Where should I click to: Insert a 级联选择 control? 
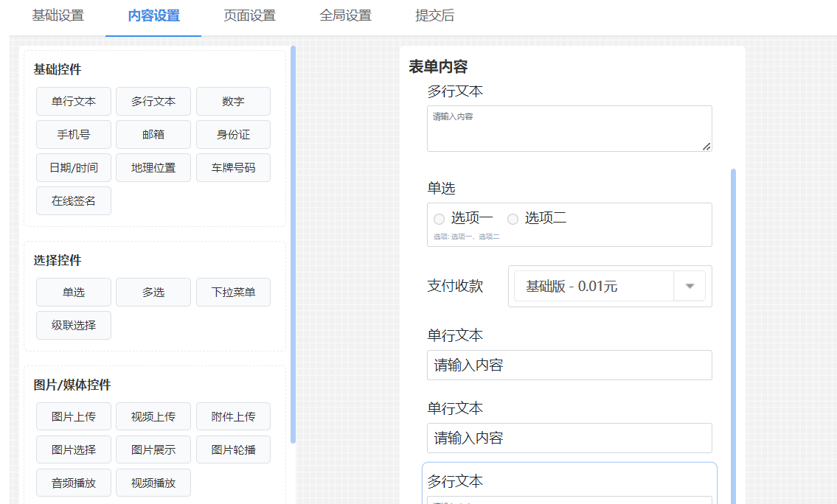point(73,325)
